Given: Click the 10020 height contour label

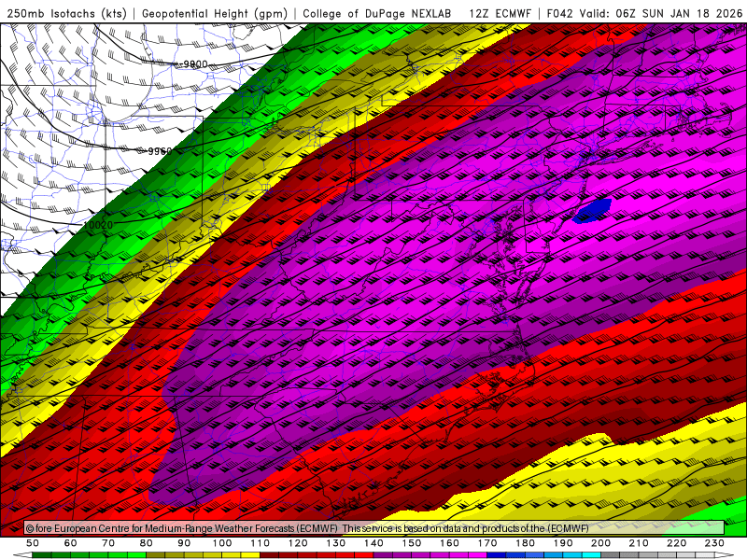Looking at the screenshot, I should click(x=98, y=225).
